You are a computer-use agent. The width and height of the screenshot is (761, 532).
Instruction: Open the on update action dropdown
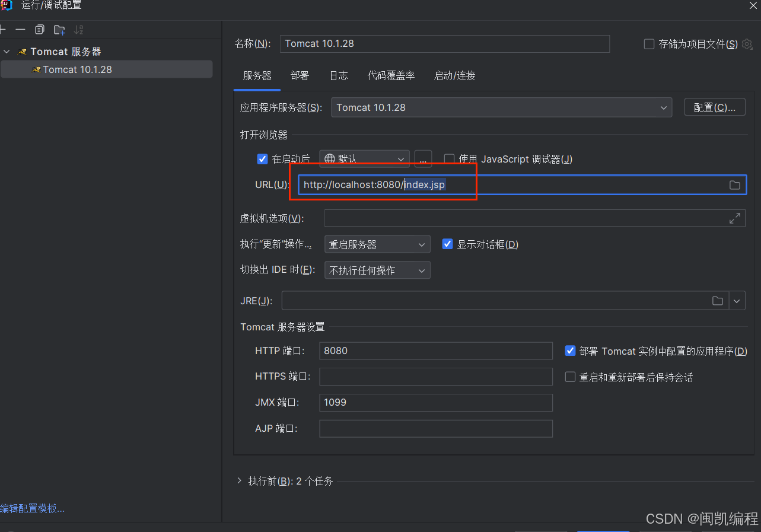coord(377,244)
